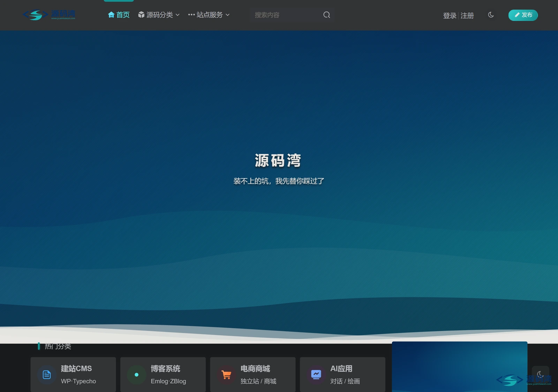Screen dimensions: 558x392
Task: Click the Emlog·ZBlog subtitle text
Action: (168, 381)
